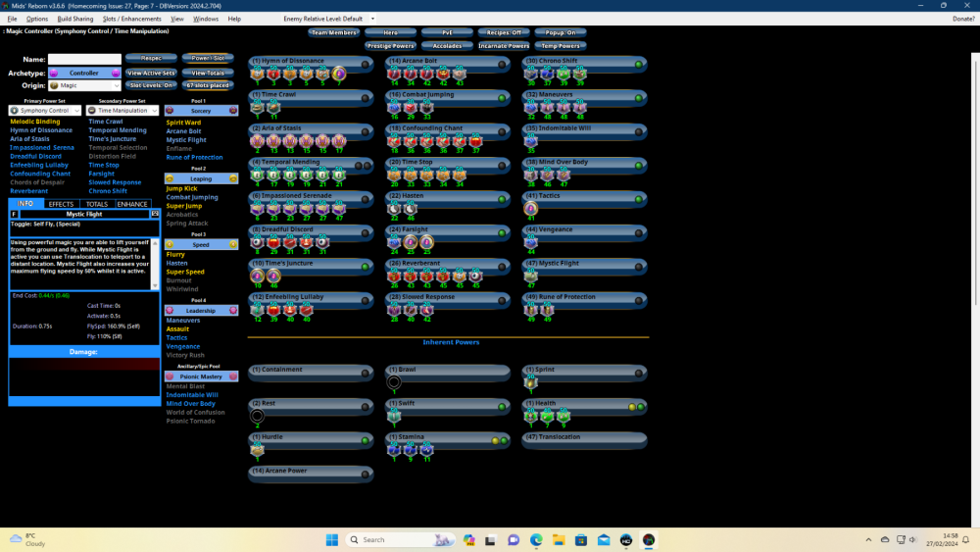Screen dimensions: 980x552
Task: Toggle the Tactics power indicator
Action: tap(639, 199)
